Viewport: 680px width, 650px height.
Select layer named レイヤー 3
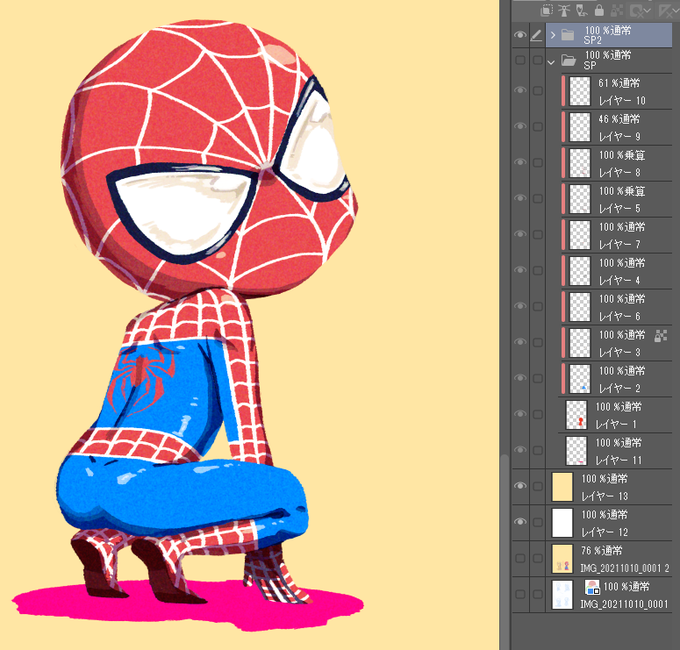(x=620, y=353)
